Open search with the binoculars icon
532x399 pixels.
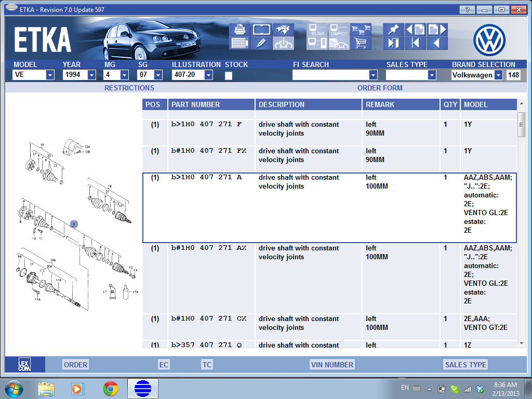coord(283,30)
